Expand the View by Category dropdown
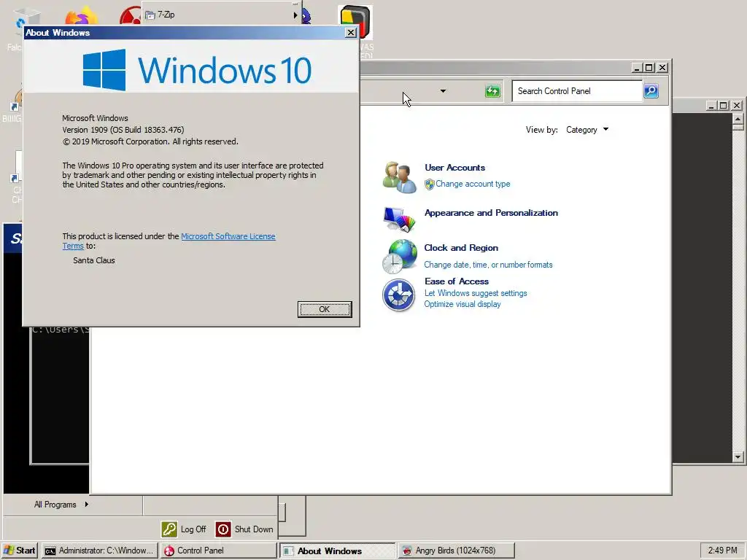 point(587,130)
